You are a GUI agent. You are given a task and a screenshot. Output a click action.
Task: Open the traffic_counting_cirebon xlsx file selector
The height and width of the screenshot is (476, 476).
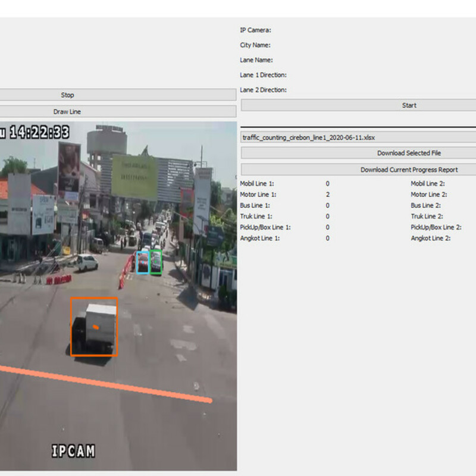tap(358, 137)
